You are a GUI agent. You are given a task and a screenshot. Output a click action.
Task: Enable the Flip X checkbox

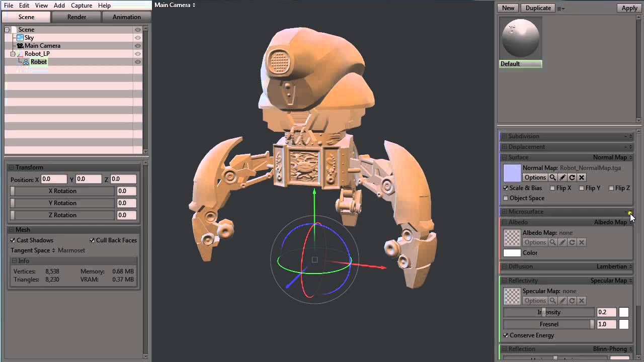coord(552,188)
